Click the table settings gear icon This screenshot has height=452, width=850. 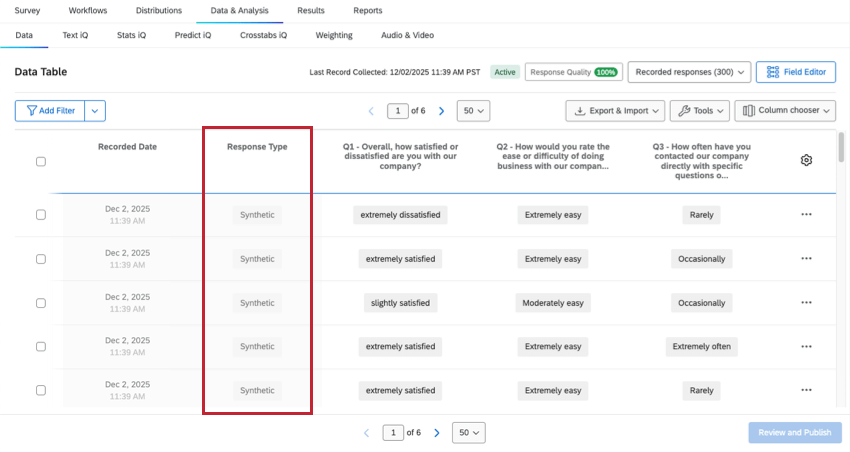pyautogui.click(x=806, y=160)
